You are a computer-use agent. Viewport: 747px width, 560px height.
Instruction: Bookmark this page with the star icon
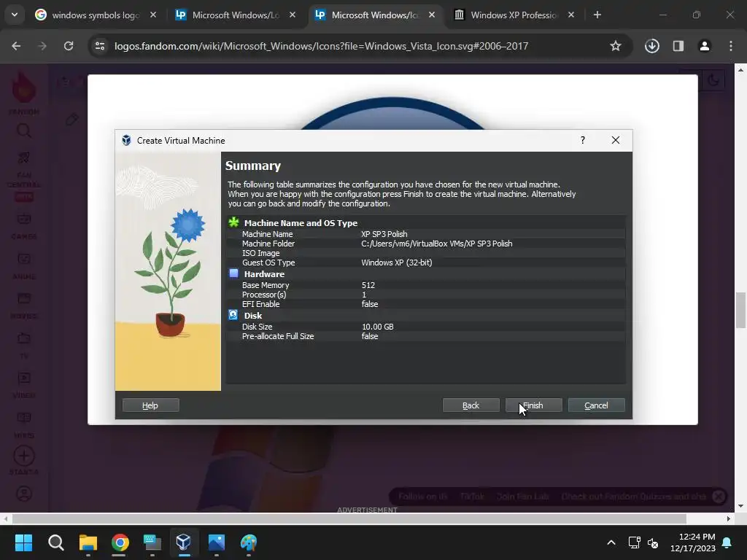coord(616,46)
